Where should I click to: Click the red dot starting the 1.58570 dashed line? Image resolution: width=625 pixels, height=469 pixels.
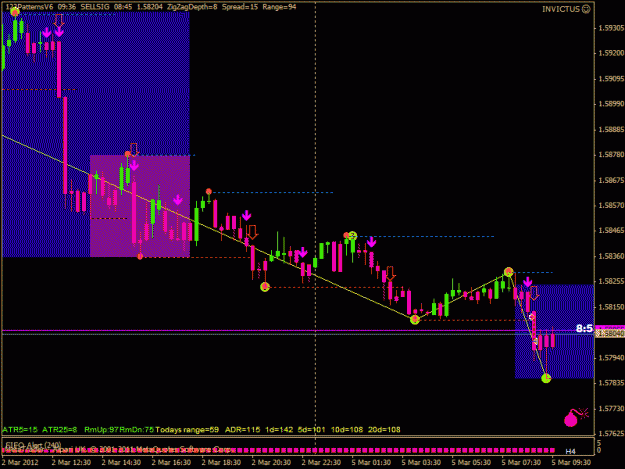click(208, 192)
